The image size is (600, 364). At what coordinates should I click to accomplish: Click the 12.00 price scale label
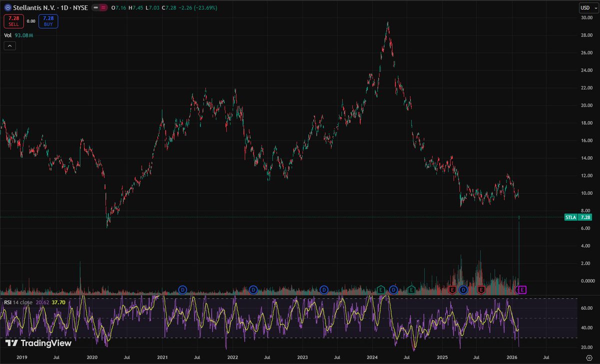coord(586,176)
